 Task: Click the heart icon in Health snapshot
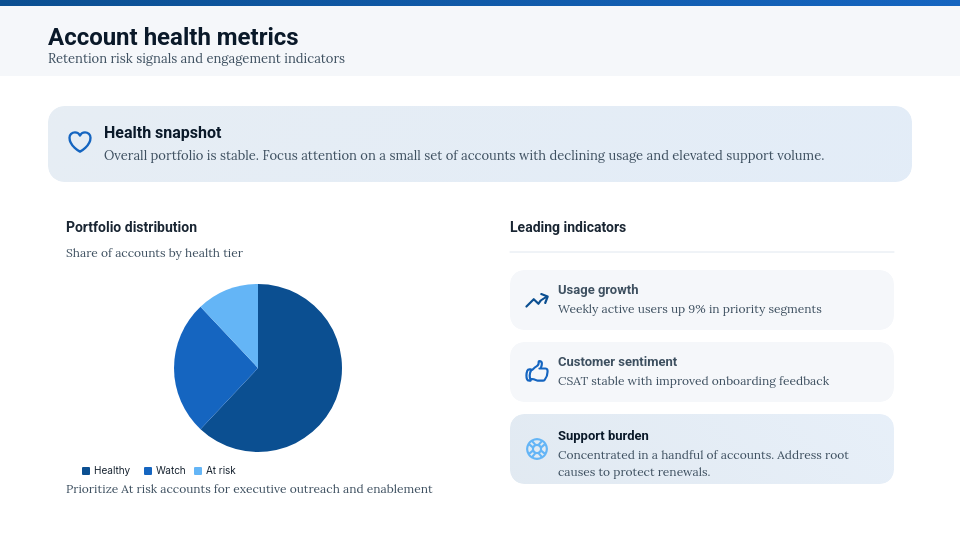(x=80, y=142)
